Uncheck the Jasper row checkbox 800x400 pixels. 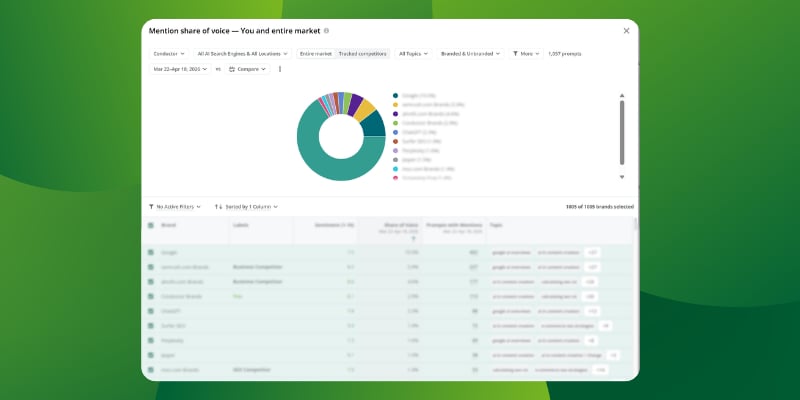(x=151, y=355)
